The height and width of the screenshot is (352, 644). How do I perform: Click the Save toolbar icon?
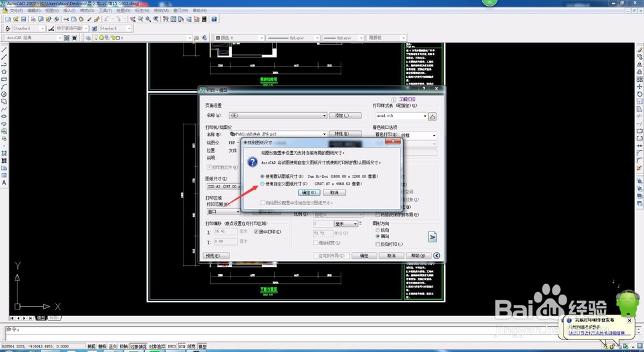coord(23,19)
